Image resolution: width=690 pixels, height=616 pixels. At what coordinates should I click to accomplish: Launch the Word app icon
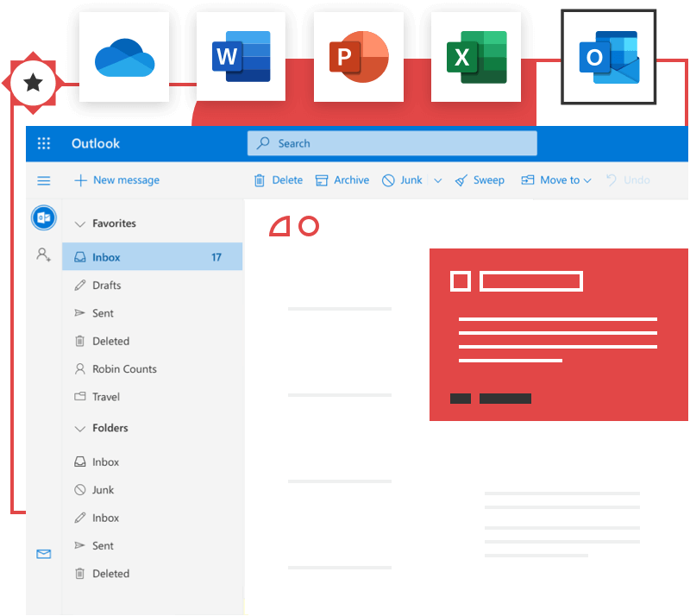point(241,58)
